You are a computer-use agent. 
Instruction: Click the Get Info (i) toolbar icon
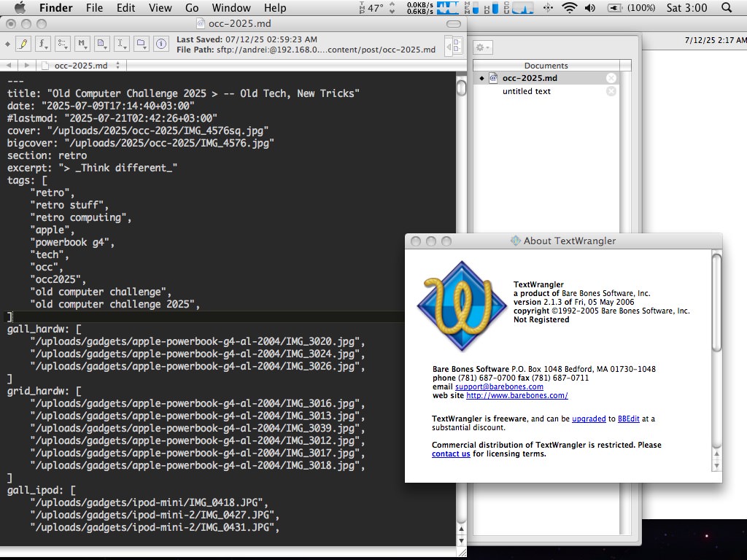[x=161, y=44]
